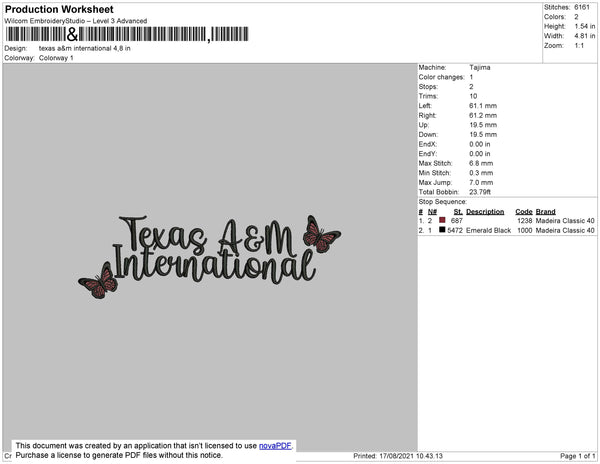
Task: Click the 'Stop Sequence:' heading
Action: (443, 202)
